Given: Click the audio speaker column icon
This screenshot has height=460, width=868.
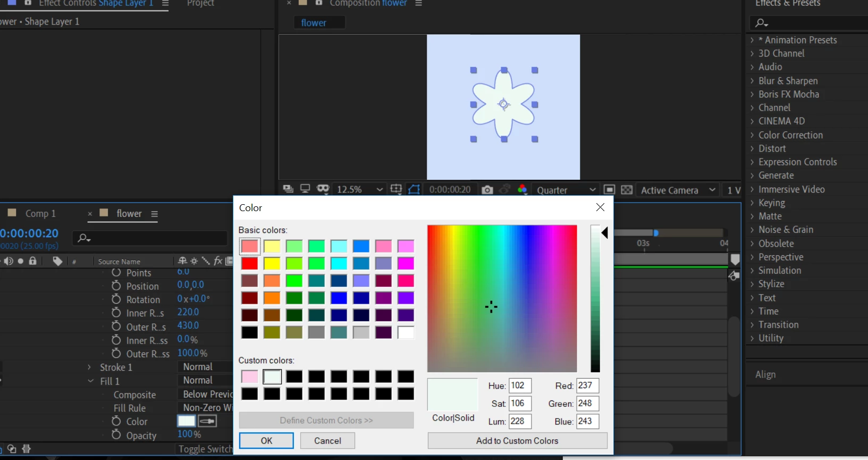Looking at the screenshot, I should (x=8, y=261).
